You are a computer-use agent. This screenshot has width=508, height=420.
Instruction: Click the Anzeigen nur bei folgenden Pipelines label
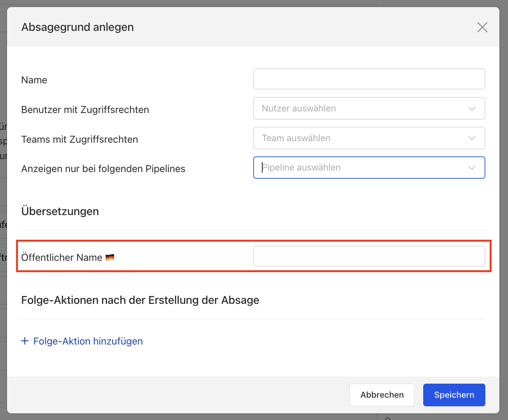pos(103,169)
